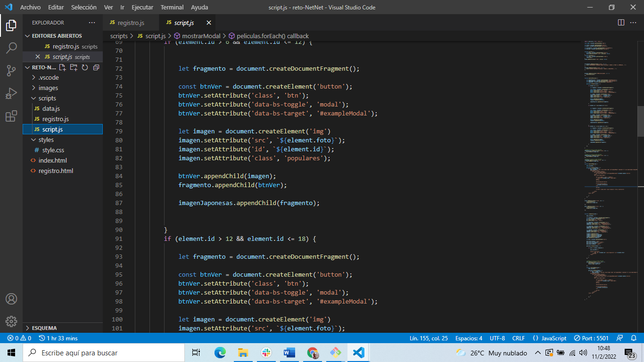Open Explorer views and more actions menu
644x362 pixels.
click(x=91, y=23)
